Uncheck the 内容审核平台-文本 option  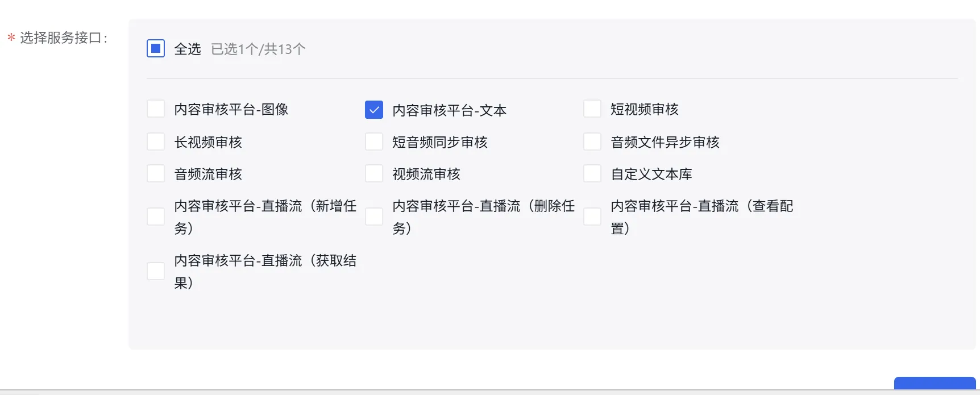(373, 109)
